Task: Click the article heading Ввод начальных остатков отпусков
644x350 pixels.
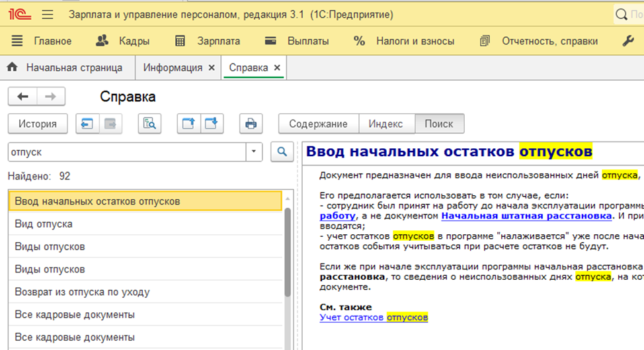Action: click(x=450, y=152)
